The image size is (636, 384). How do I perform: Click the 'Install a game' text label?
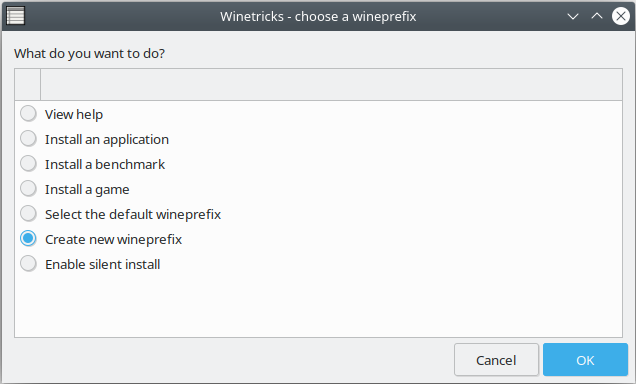87,189
